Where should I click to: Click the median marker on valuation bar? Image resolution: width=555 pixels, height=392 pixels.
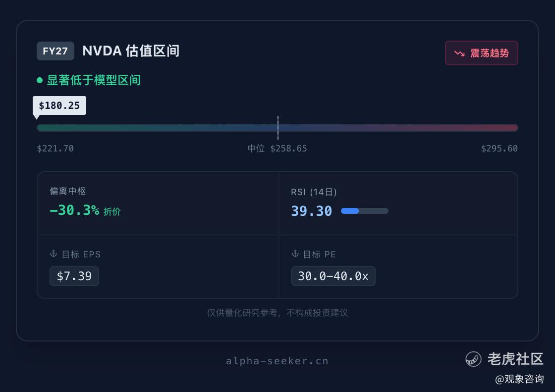[278, 128]
